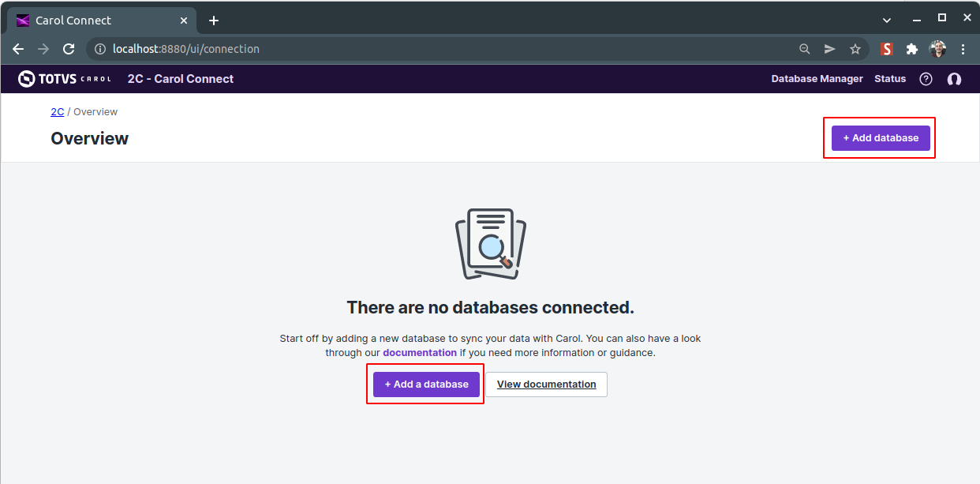Go back with the browser back arrow
980x484 pixels.
(x=18, y=49)
